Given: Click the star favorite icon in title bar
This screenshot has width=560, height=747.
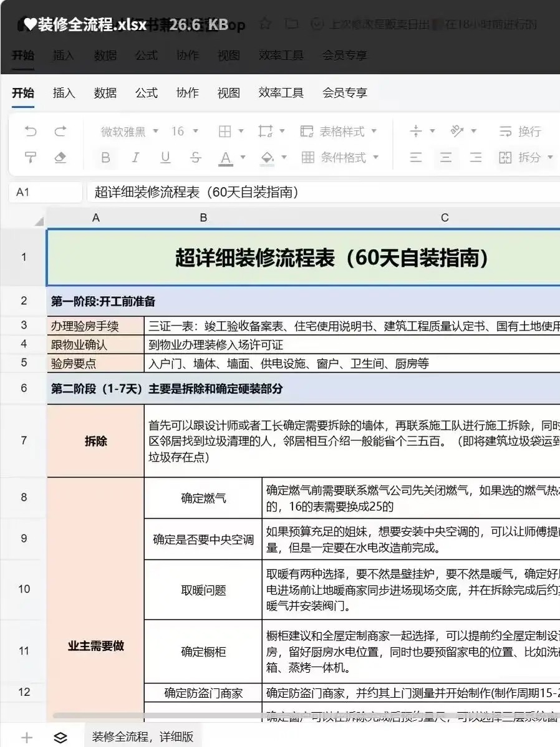Looking at the screenshot, I should click(x=266, y=23).
